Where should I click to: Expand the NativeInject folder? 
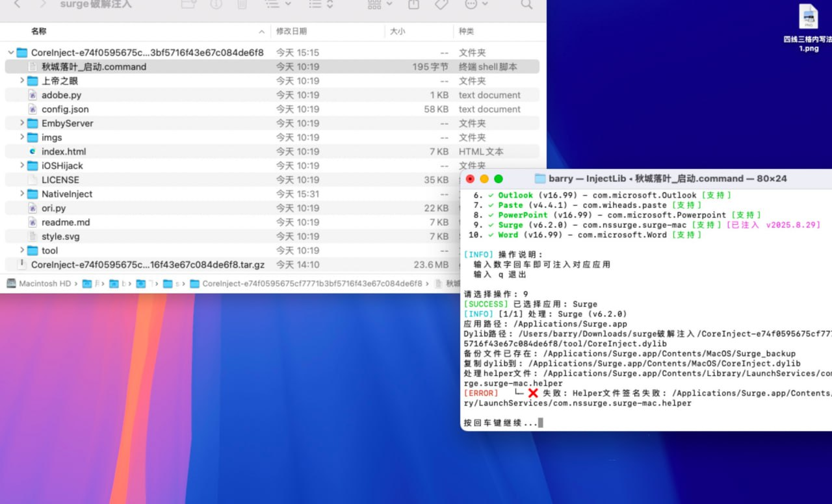21,194
